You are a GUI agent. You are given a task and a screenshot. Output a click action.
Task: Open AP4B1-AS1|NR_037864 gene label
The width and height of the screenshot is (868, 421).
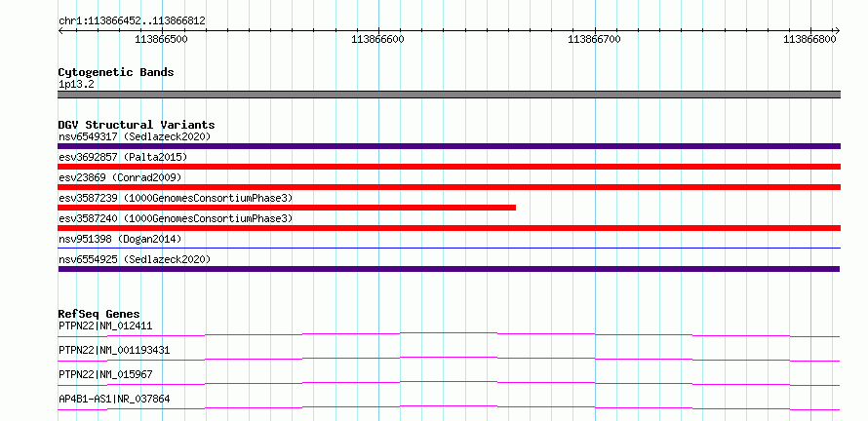coord(114,399)
